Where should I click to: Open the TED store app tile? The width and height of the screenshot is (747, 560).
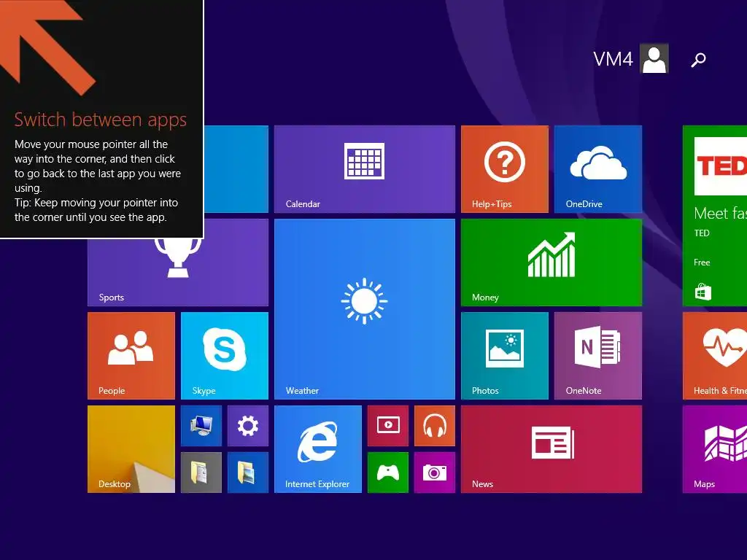coord(715,216)
